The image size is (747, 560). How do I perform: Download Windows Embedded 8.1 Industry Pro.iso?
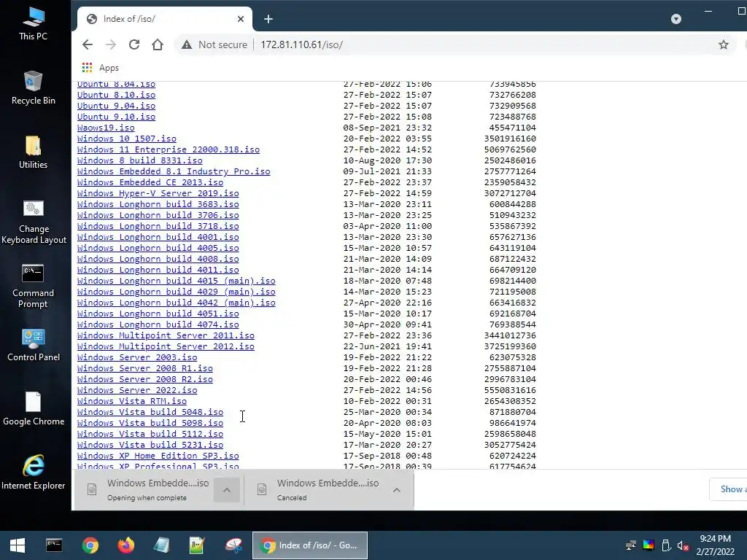pos(174,171)
